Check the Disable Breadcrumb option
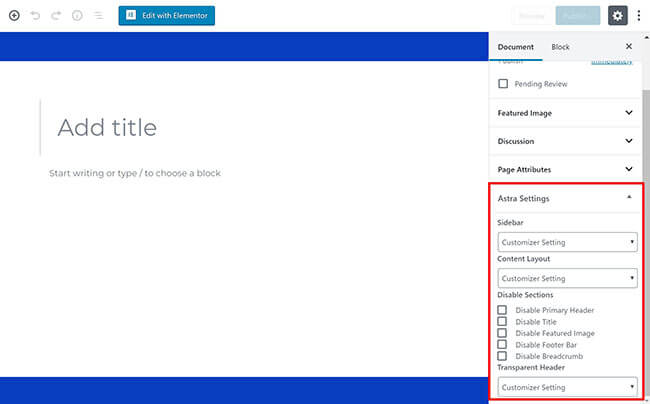 pyautogui.click(x=502, y=356)
